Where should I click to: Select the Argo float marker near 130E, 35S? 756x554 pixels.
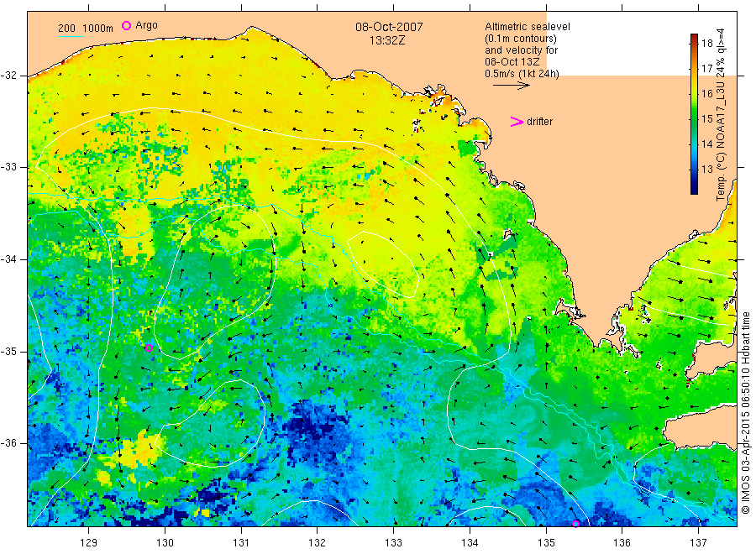[149, 348]
